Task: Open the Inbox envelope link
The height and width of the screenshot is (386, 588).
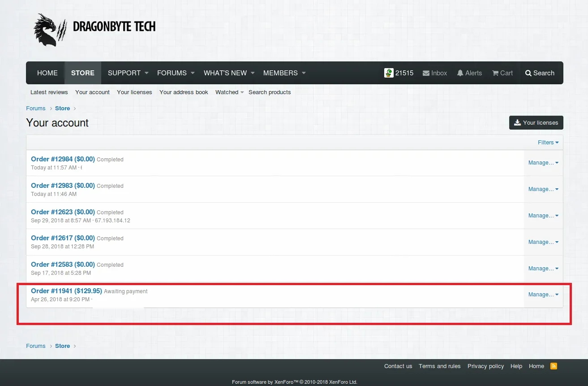Action: [435, 73]
